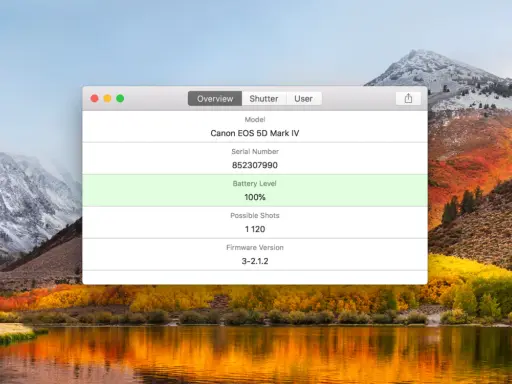Click the serial number 852307990
Image resolution: width=512 pixels, height=384 pixels.
pos(255,165)
